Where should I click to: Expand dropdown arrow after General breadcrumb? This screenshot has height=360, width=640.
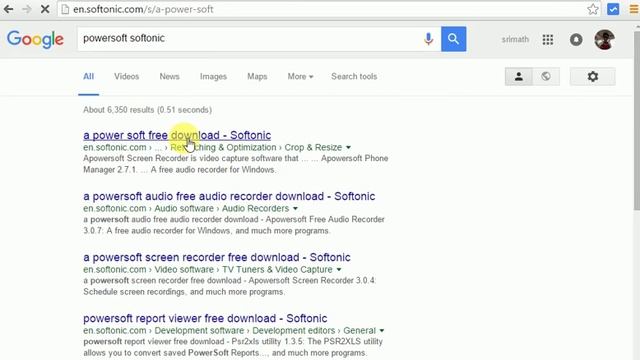point(382,331)
